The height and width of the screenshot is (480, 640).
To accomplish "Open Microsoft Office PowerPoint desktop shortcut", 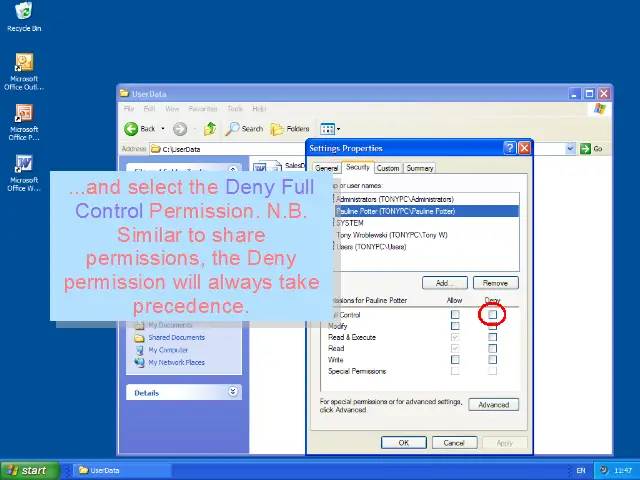I will [x=24, y=114].
